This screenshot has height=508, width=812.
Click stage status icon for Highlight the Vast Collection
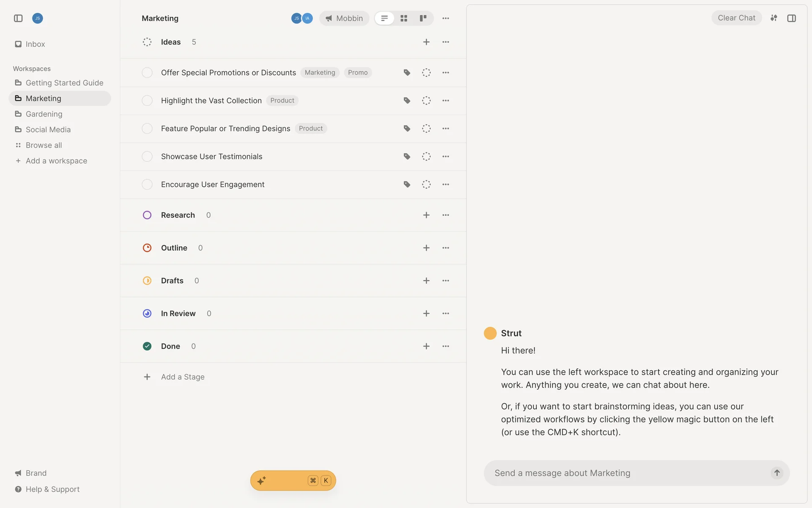click(426, 101)
